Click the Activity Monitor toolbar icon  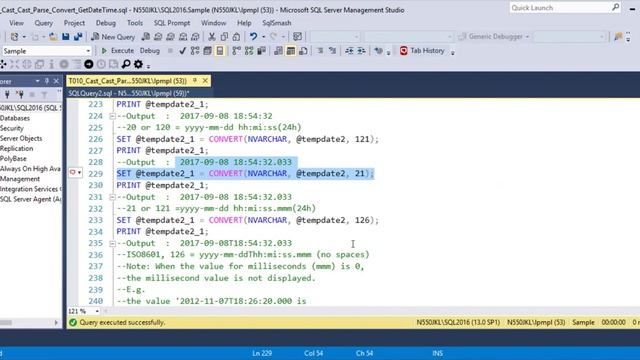[298, 37]
